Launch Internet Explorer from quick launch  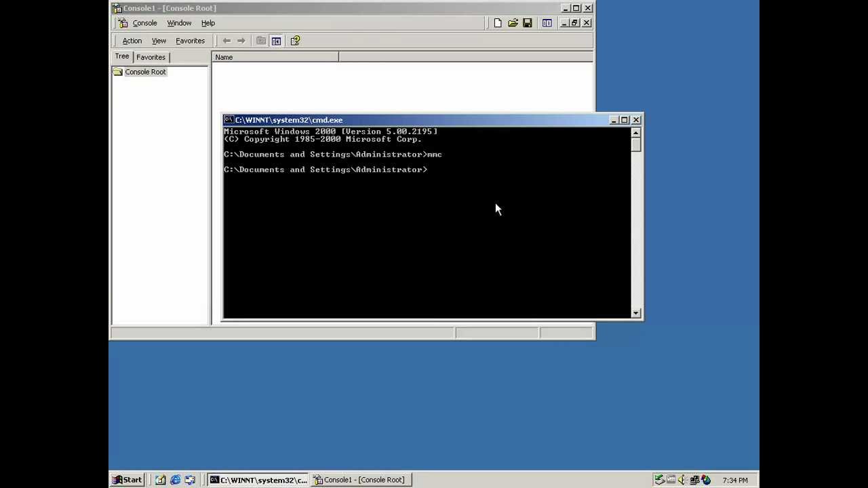pos(175,480)
